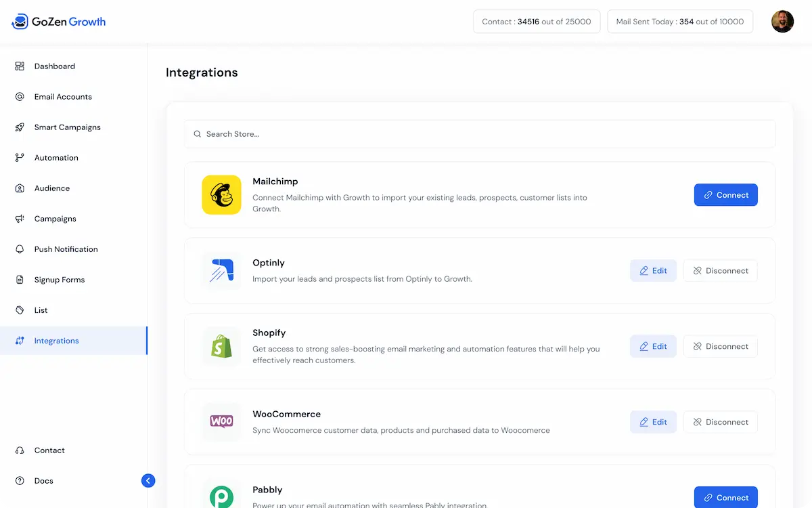Open the Audience section
Screen dimensions: 812x508
(51, 188)
